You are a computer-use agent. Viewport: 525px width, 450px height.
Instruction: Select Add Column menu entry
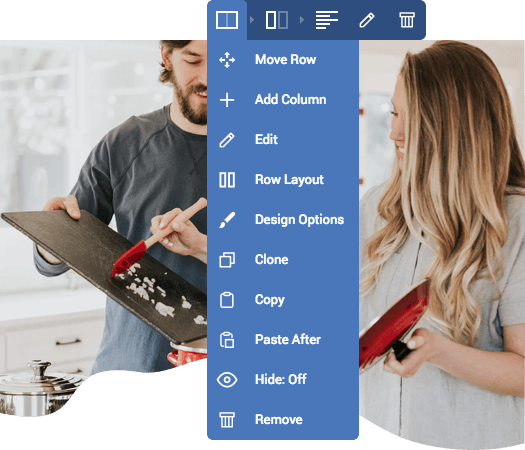click(283, 100)
